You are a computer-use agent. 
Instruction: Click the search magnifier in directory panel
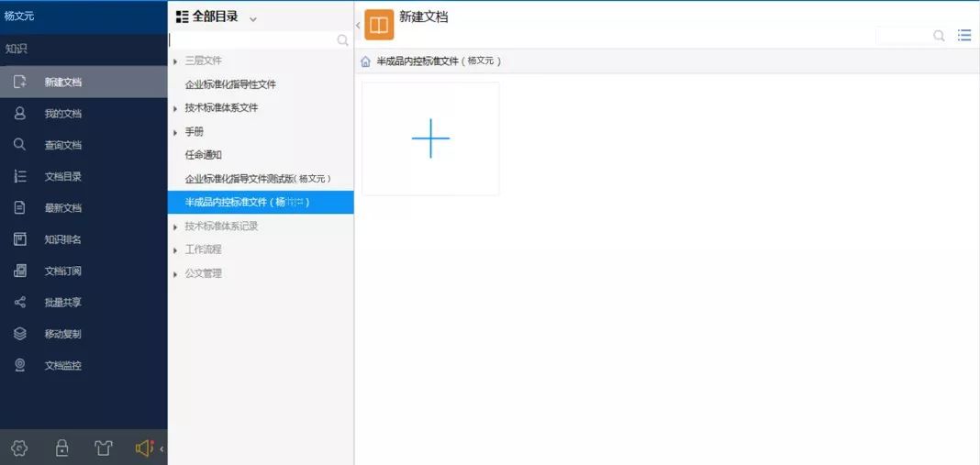click(342, 40)
